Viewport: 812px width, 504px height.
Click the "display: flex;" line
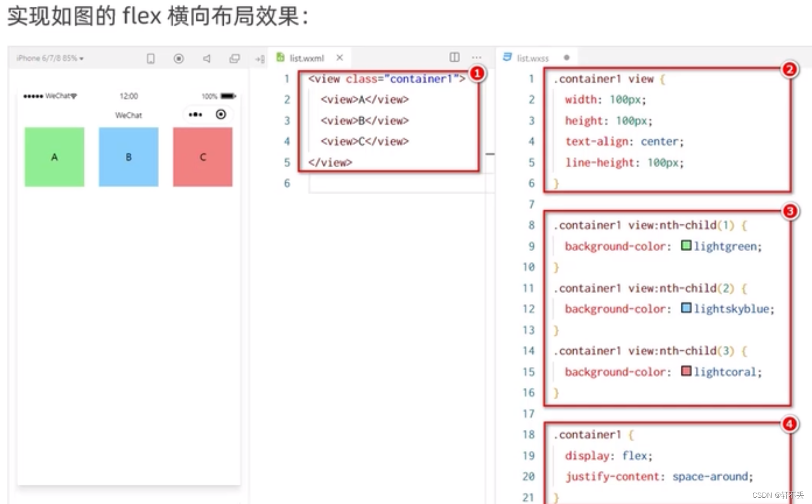point(609,456)
